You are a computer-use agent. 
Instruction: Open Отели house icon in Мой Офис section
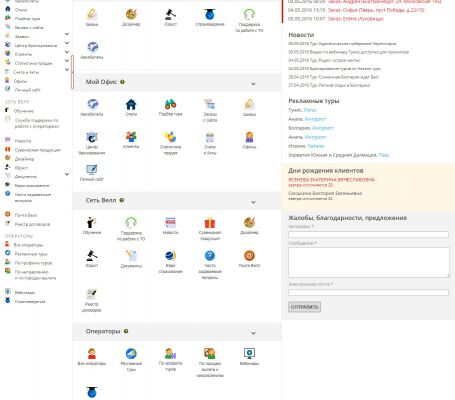click(x=131, y=104)
